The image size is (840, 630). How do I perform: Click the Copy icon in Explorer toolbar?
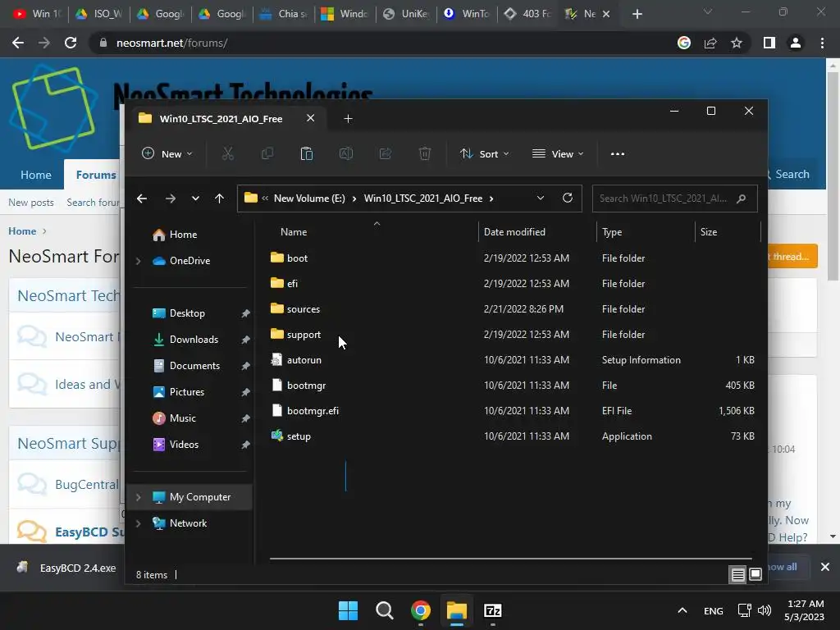[x=267, y=153]
